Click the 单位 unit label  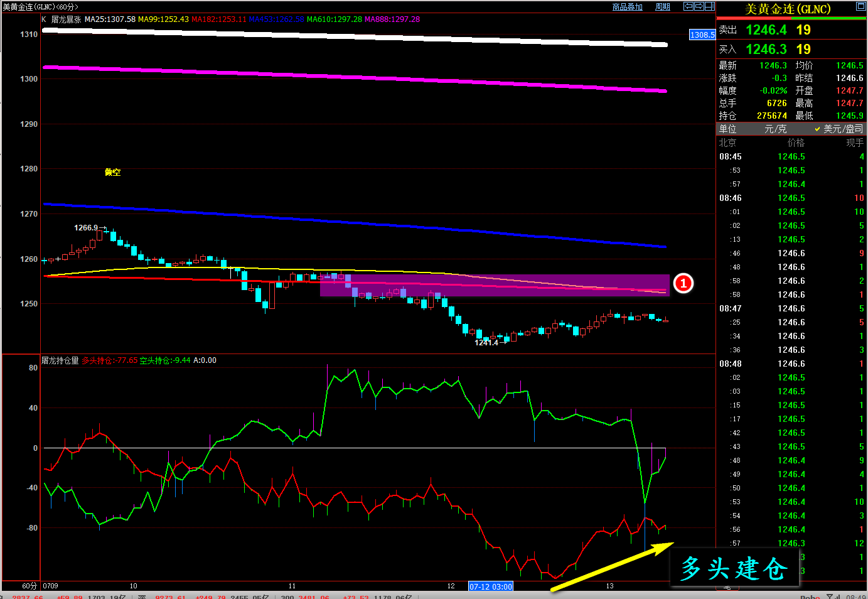pyautogui.click(x=728, y=129)
